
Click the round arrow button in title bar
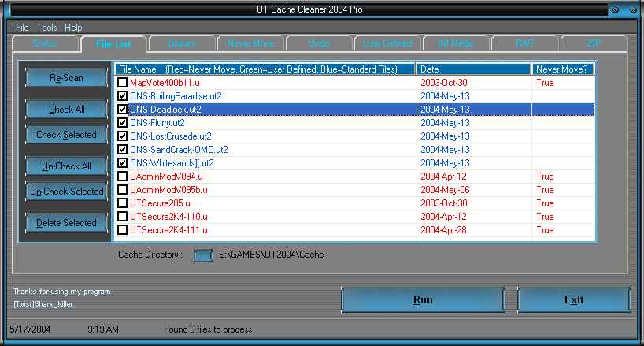coord(615,9)
